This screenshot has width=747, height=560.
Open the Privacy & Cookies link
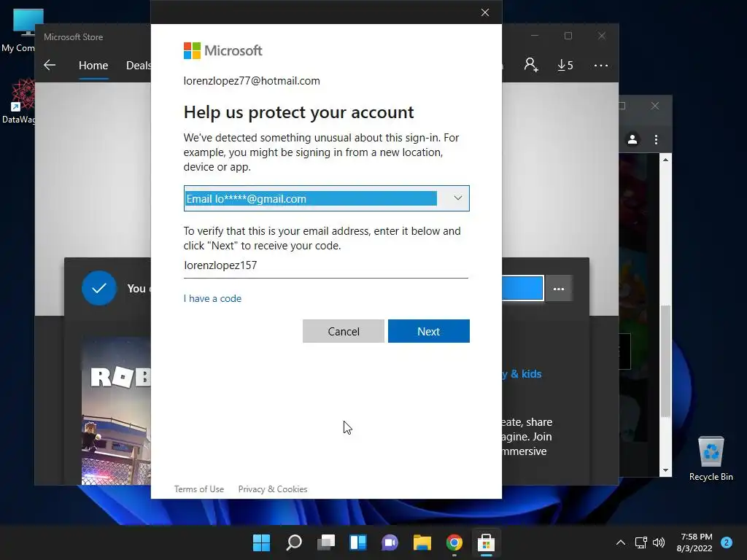273,489
